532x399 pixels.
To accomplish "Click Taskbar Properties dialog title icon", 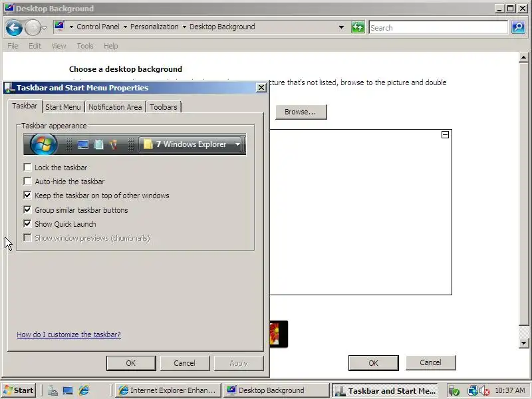I will 9,88.
